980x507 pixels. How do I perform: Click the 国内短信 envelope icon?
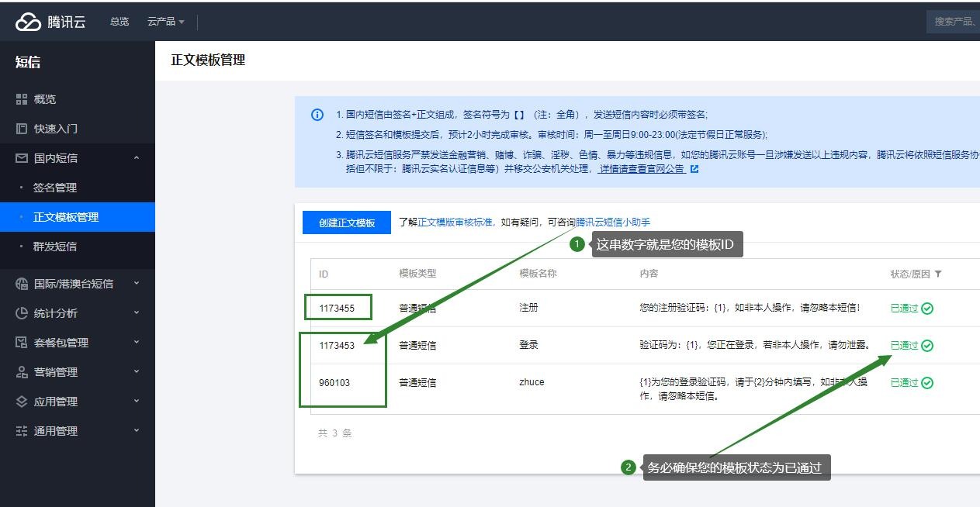tap(22, 158)
